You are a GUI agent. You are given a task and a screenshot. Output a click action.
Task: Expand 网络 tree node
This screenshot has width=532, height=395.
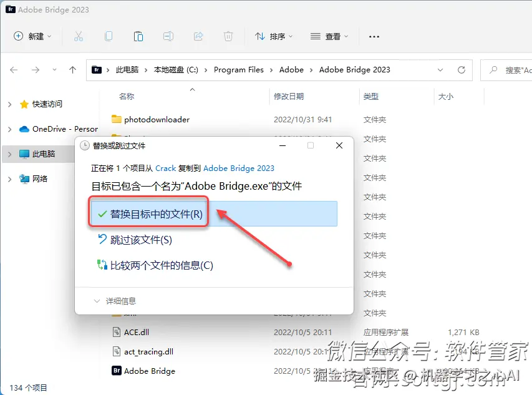tap(9, 179)
